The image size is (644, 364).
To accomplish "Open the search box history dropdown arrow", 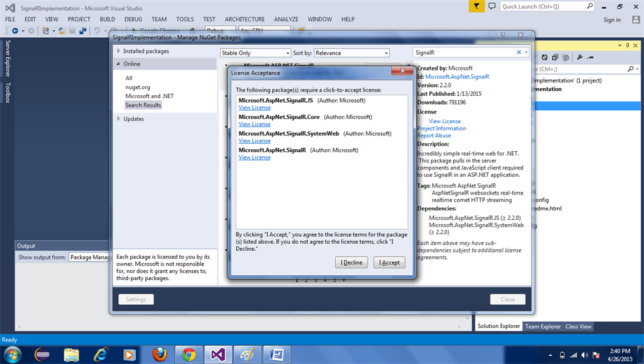I will (526, 52).
